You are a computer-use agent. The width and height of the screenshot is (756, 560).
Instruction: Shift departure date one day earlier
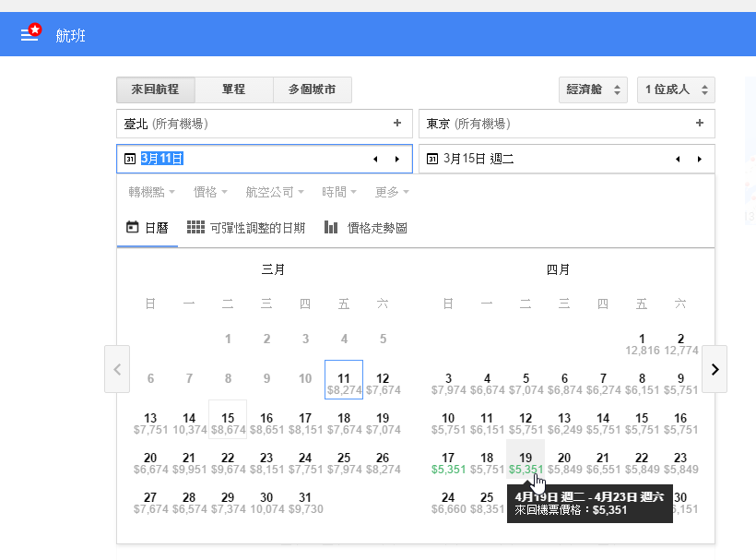375,160
